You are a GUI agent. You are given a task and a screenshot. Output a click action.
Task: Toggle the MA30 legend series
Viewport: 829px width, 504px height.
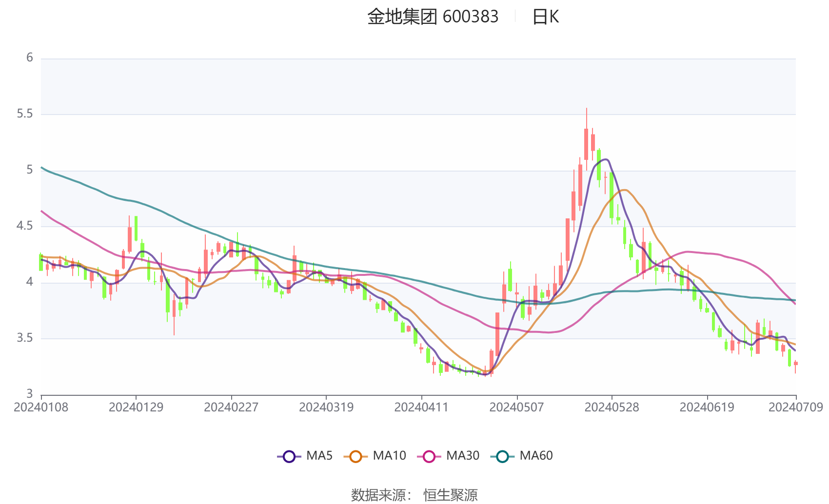[x=448, y=456]
